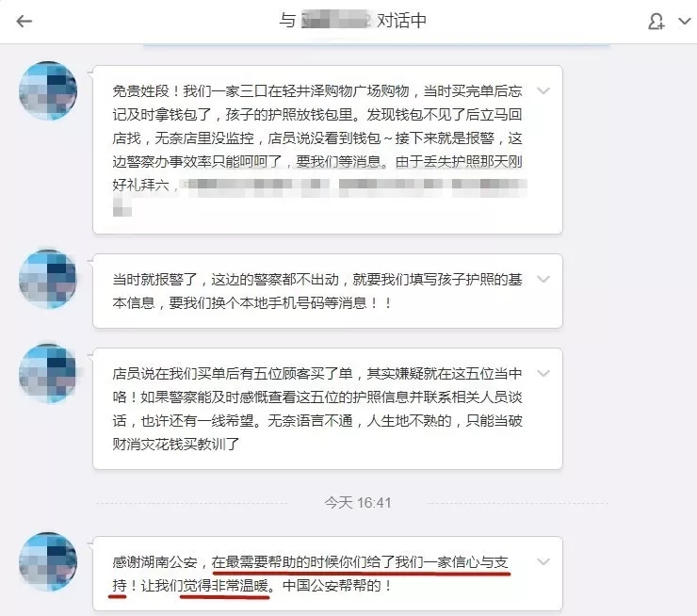Select the message about 本地手机号码

click(x=328, y=291)
